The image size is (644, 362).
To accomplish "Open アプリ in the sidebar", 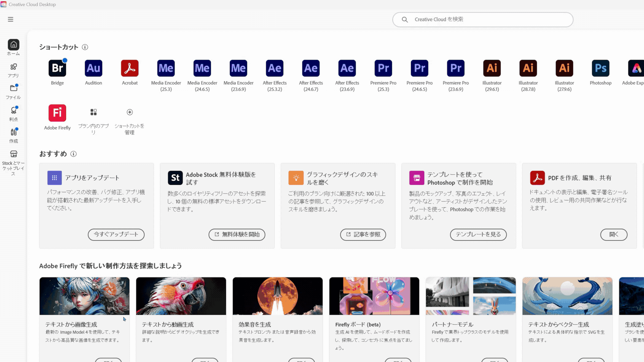I will click(13, 70).
